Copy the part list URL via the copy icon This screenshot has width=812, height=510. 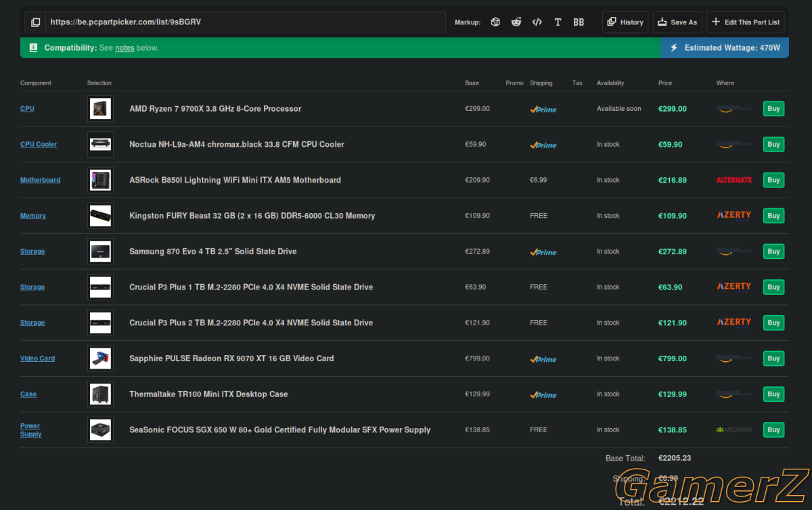(36, 22)
